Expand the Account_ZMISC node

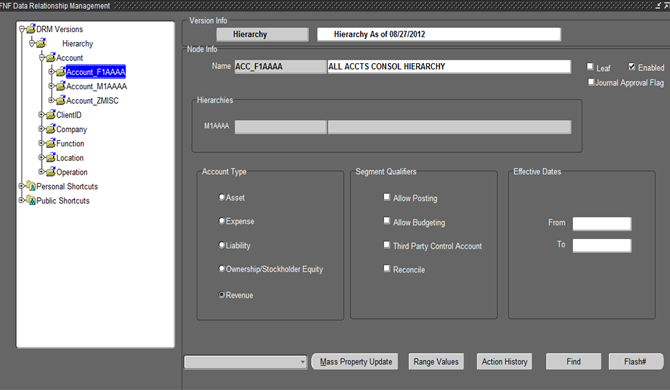coord(52,100)
